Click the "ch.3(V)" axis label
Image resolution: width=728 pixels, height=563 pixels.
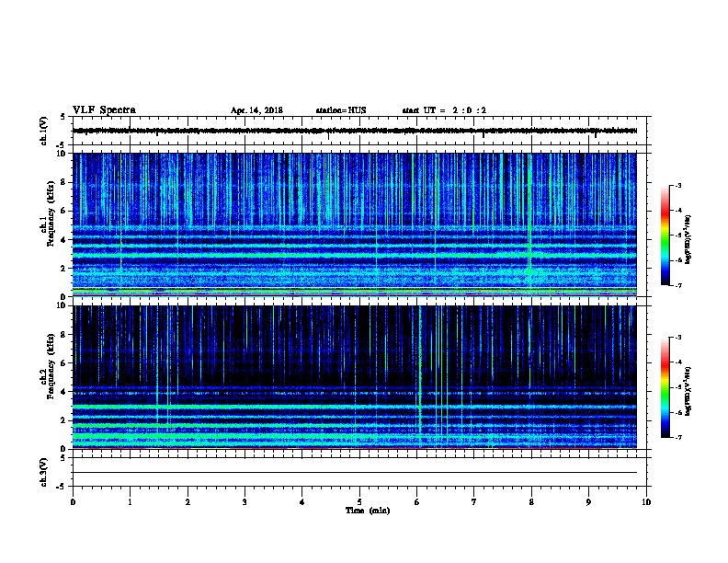pos(44,472)
